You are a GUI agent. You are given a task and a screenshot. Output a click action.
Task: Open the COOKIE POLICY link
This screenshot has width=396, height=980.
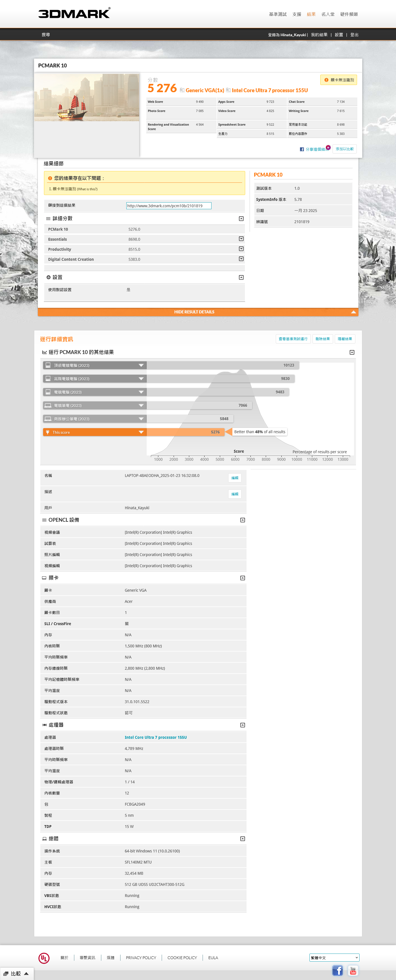182,957
